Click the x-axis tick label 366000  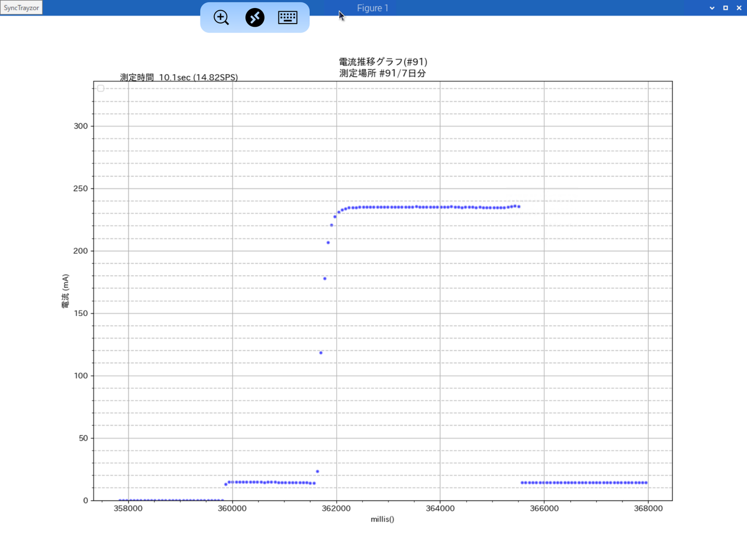pos(544,508)
